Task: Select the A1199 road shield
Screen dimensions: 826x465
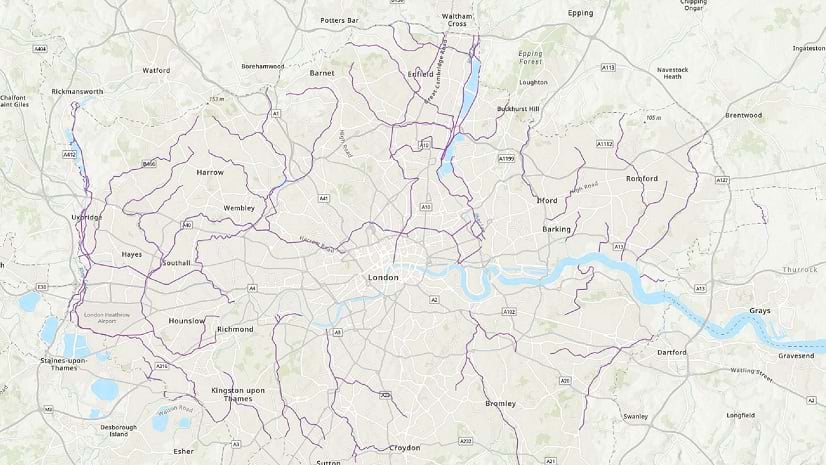Action: (506, 159)
